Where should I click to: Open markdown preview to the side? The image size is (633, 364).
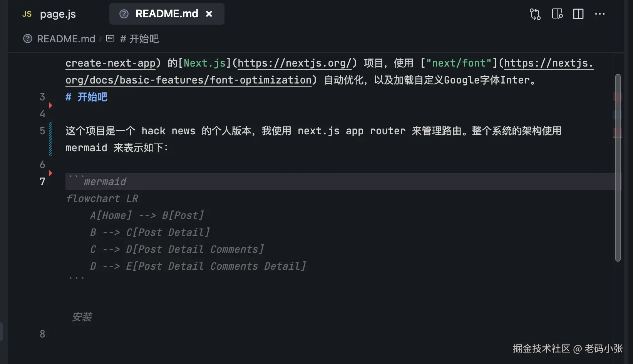(557, 14)
